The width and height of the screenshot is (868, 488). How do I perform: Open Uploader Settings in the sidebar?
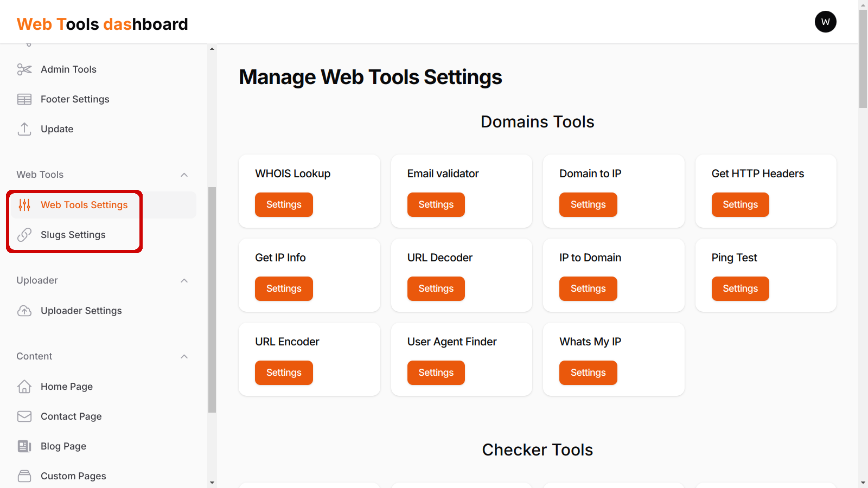click(81, 311)
